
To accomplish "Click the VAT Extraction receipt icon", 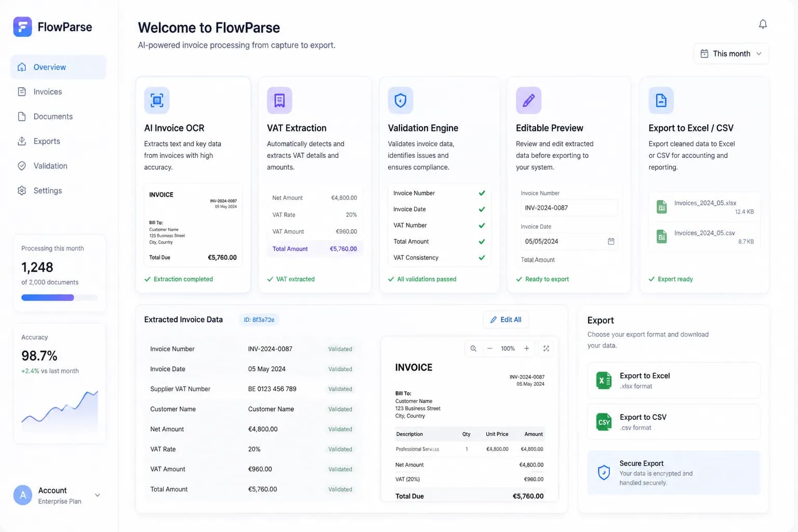I will (x=280, y=100).
